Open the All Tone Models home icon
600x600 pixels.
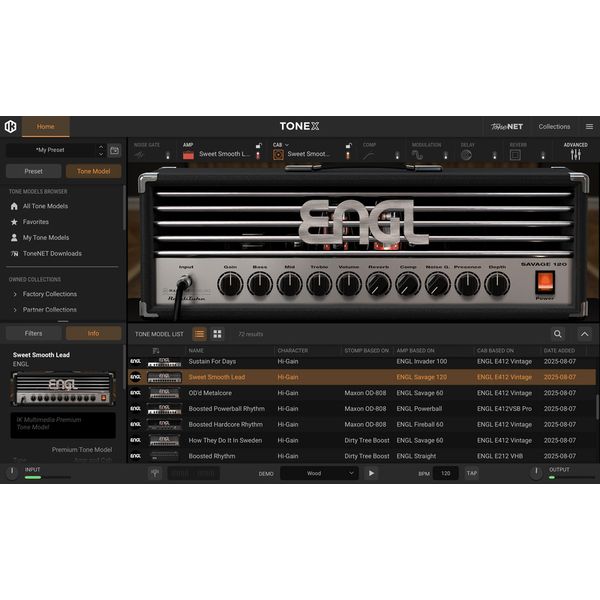click(14, 206)
